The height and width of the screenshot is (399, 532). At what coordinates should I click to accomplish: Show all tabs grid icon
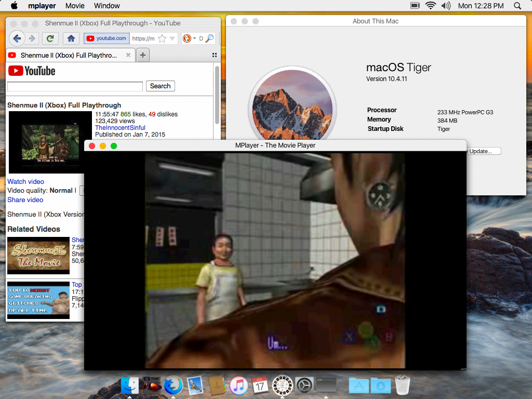(215, 55)
